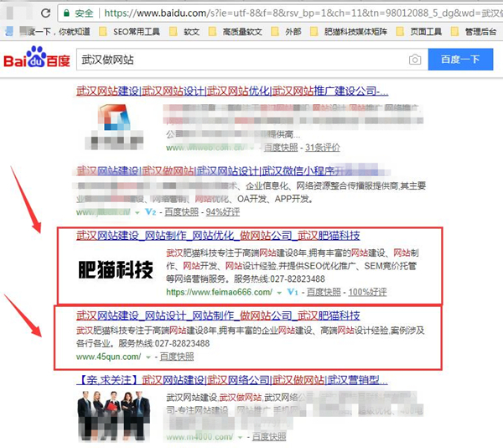Image resolution: width=503 pixels, height=448 pixels.
Task: Click the browser address bar URL
Action: click(x=302, y=13)
